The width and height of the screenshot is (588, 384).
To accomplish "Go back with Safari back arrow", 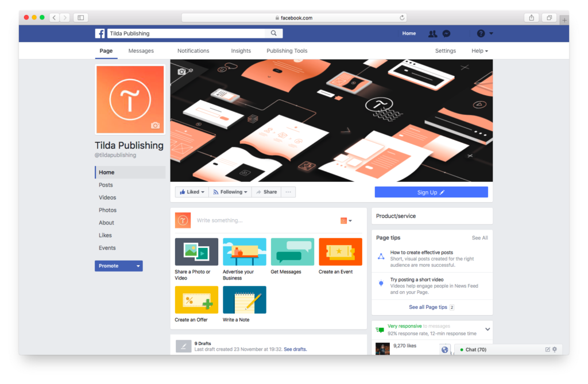I will [x=55, y=18].
